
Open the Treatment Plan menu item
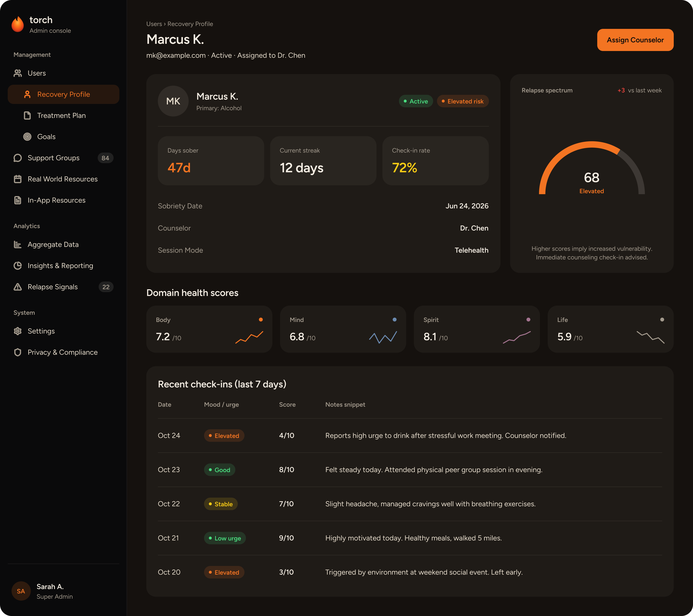coord(63,115)
